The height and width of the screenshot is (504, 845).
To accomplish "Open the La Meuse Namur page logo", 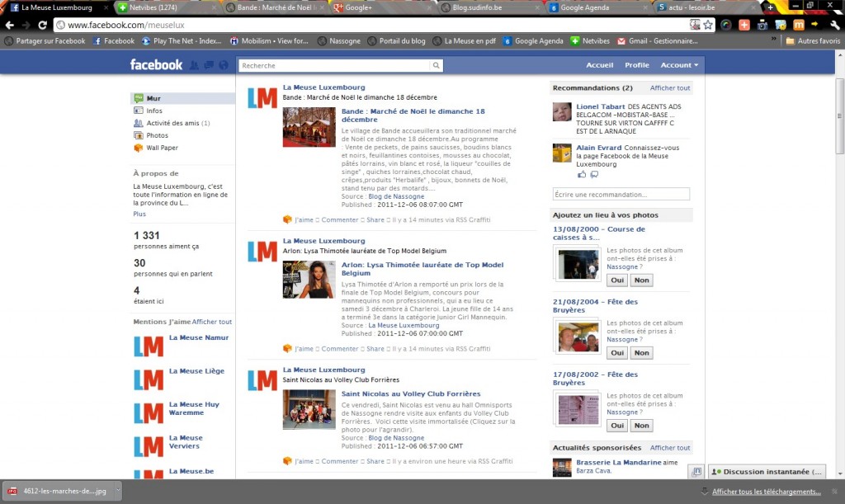I will click(149, 346).
